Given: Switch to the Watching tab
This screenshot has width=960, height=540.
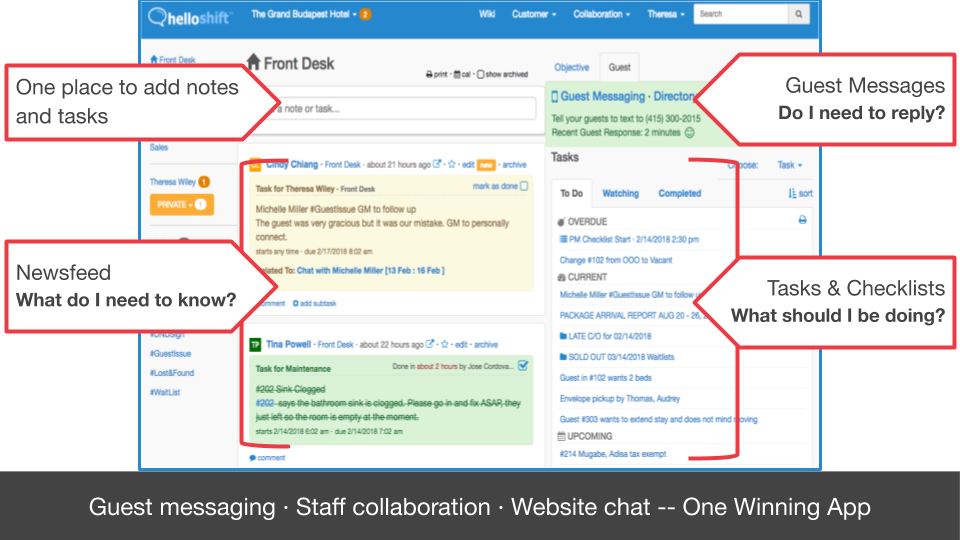Looking at the screenshot, I should coord(620,194).
